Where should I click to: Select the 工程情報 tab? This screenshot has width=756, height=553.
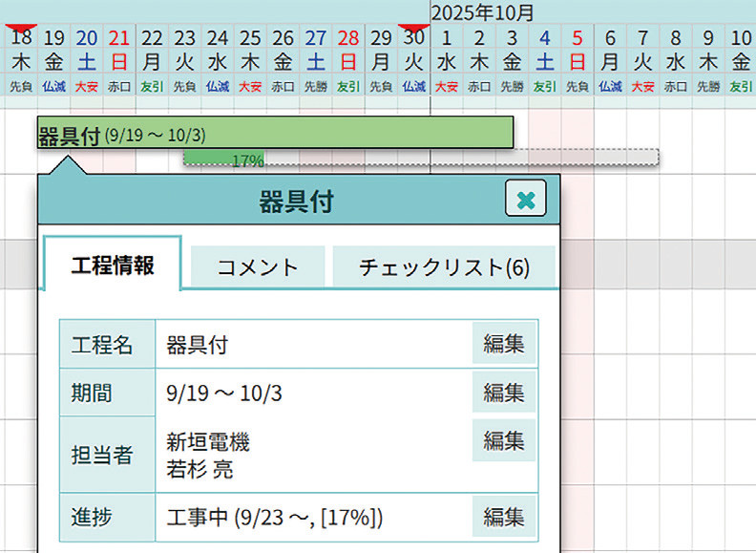click(113, 264)
